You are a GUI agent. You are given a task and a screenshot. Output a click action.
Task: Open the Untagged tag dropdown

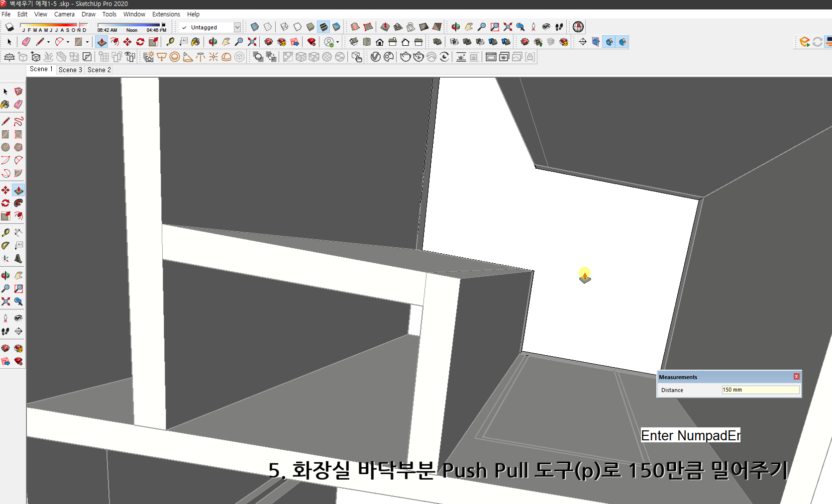[x=237, y=27]
